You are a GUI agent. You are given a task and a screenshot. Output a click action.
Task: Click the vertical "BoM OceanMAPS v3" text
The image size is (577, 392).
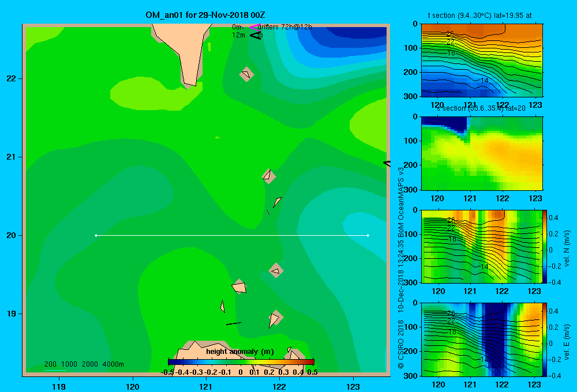[401, 202]
